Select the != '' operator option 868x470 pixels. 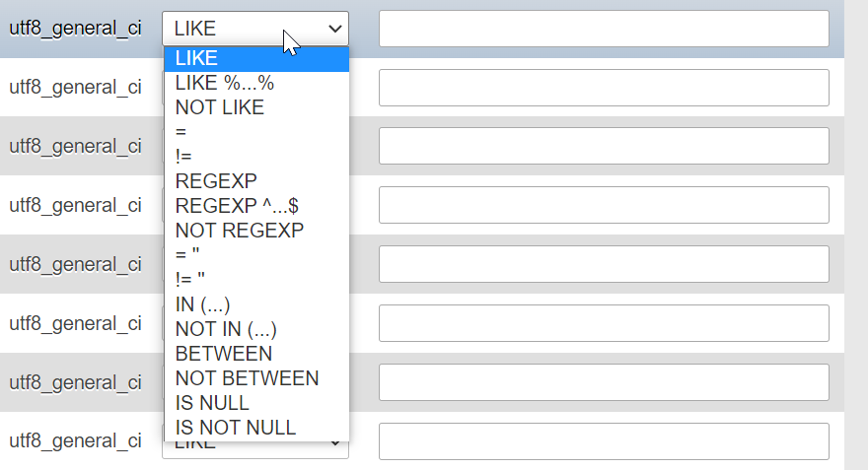pyautogui.click(x=256, y=280)
